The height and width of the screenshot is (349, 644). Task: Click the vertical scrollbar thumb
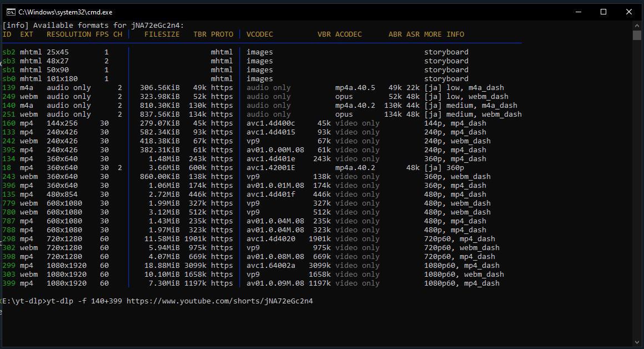pos(637,35)
